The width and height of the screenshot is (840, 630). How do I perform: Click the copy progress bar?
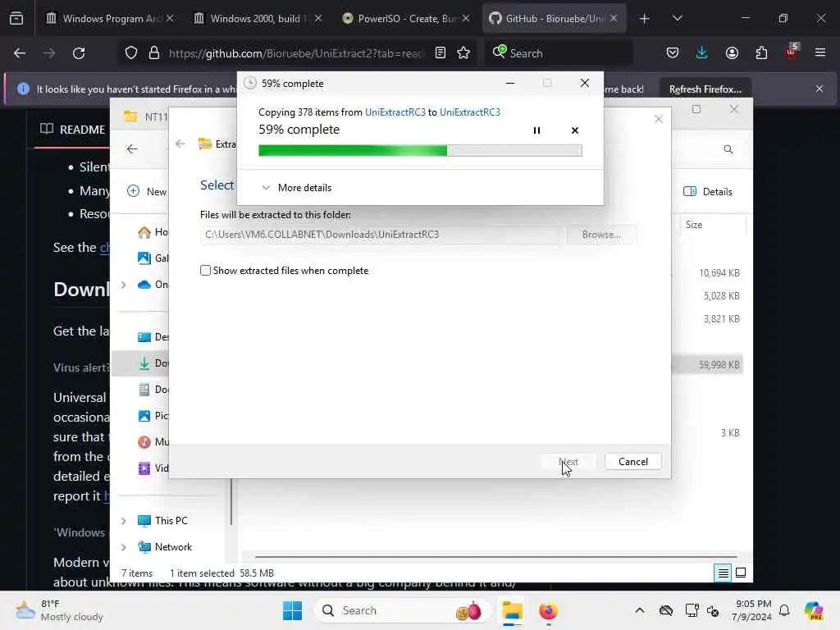(x=420, y=151)
